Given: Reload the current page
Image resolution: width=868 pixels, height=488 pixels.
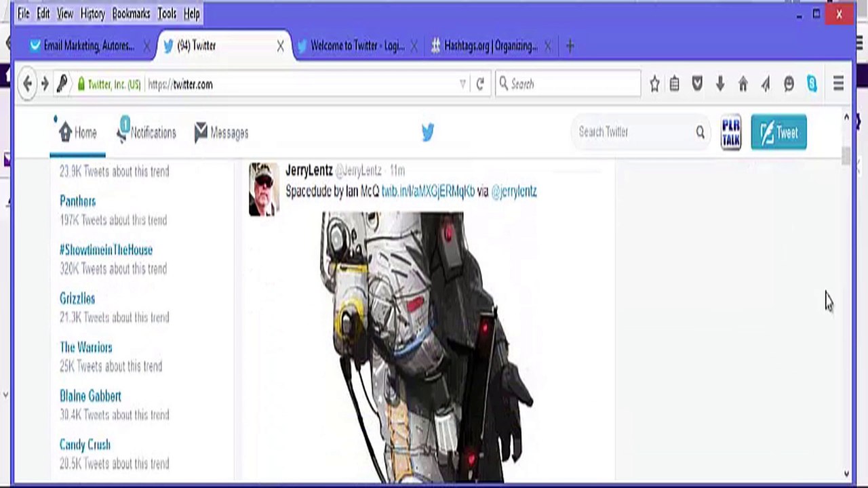Looking at the screenshot, I should [480, 84].
